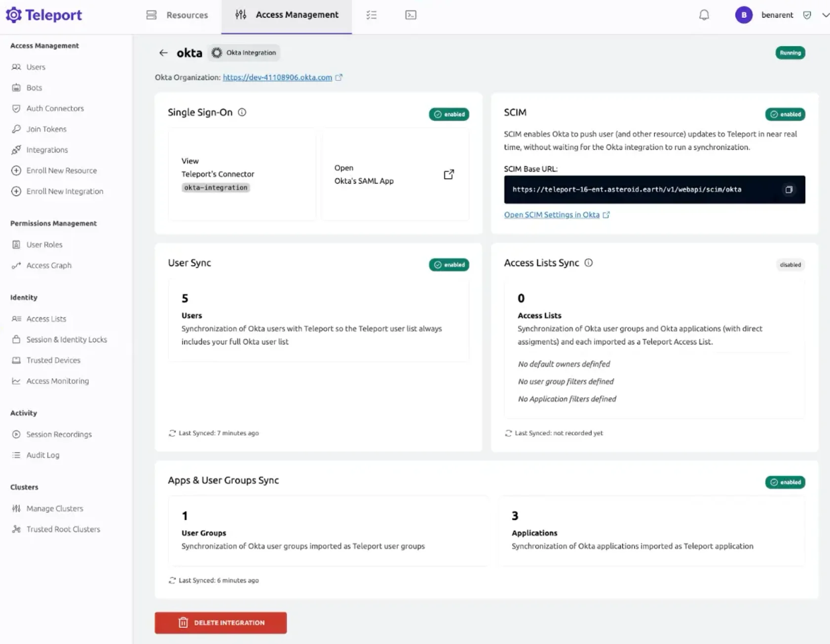Show Single Sign-On info tooltip icon

coord(242,112)
